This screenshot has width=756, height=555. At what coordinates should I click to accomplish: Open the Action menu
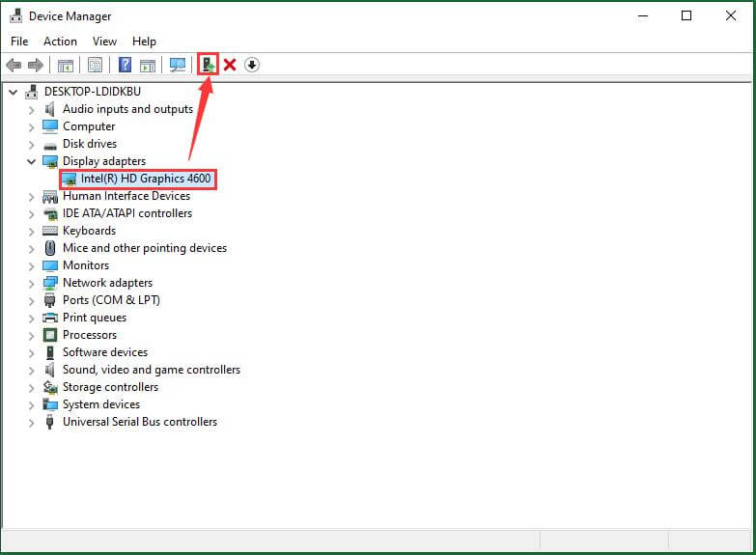click(60, 42)
